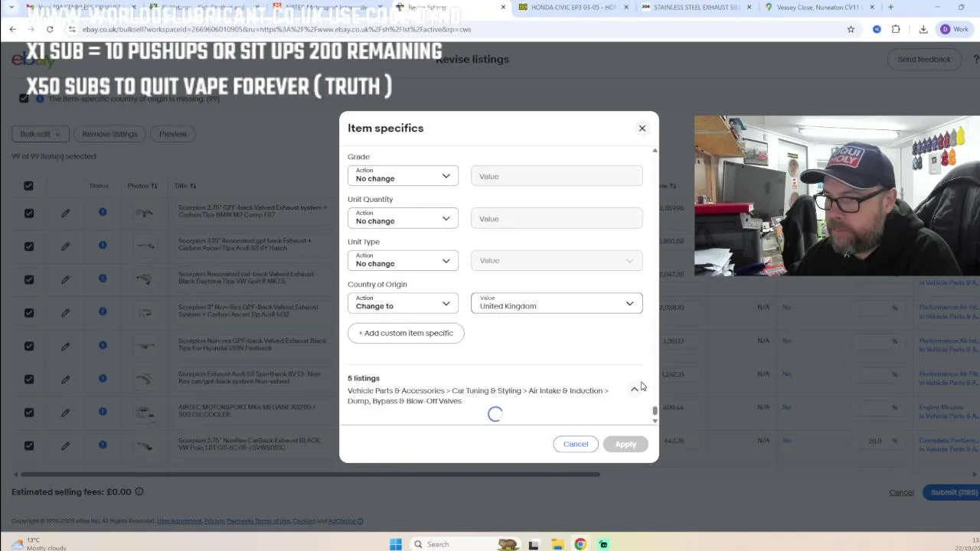980x551 pixels.
Task: Open the Unit Type value dropdown
Action: click(x=557, y=260)
